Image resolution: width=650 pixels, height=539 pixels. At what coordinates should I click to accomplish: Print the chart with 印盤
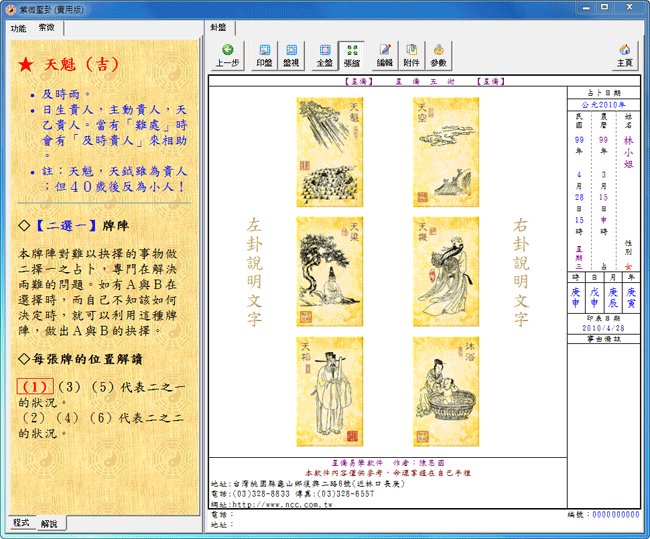point(264,56)
